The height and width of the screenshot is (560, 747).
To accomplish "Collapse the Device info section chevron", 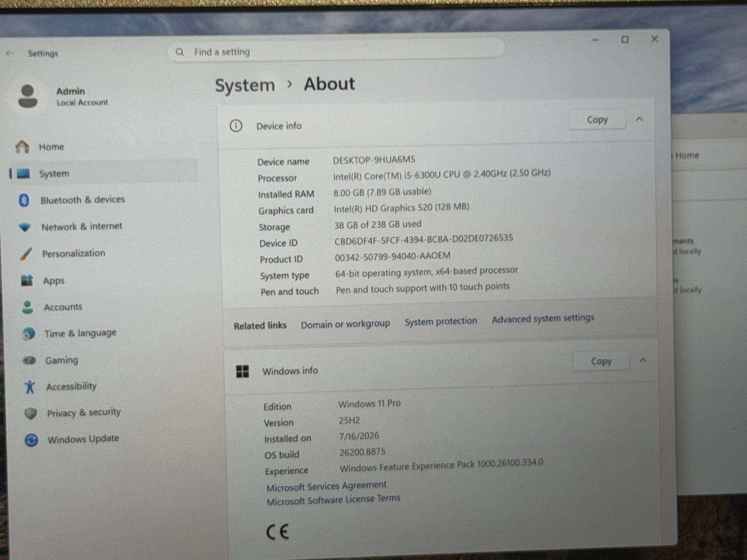I will (x=639, y=119).
